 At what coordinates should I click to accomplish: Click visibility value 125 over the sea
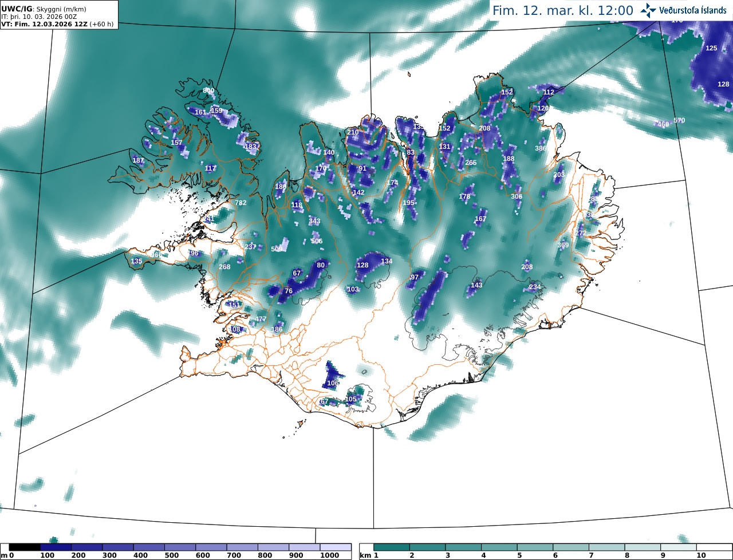point(711,48)
